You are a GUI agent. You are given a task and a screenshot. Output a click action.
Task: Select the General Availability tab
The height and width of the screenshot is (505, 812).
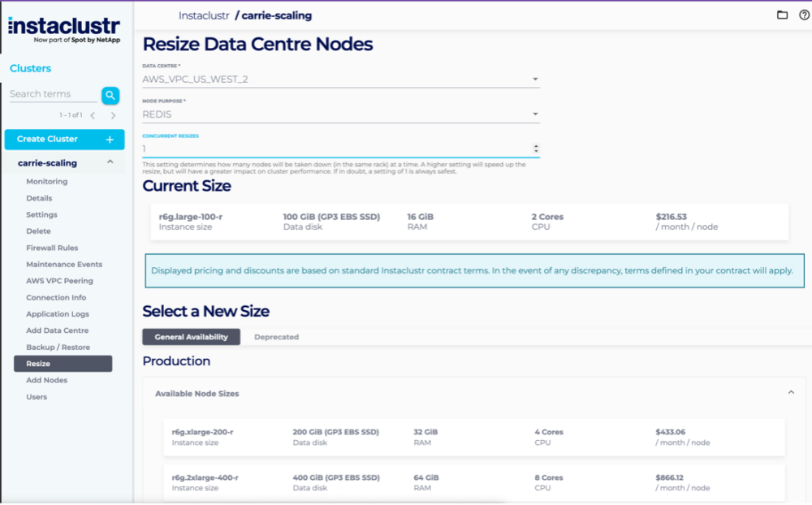191,336
